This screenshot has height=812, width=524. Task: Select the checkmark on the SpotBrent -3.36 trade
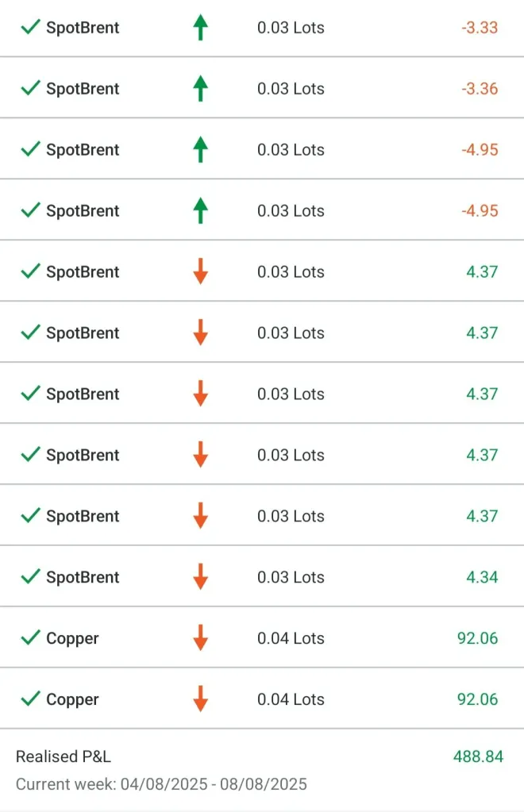30,89
